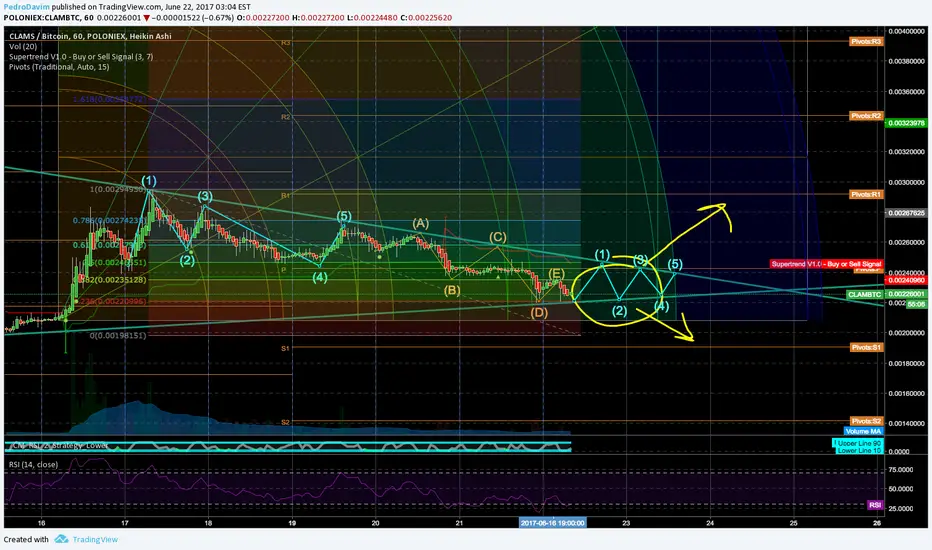This screenshot has width=932, height=550.
Task: Click the TradingView link in the footer
Action: coord(95,539)
